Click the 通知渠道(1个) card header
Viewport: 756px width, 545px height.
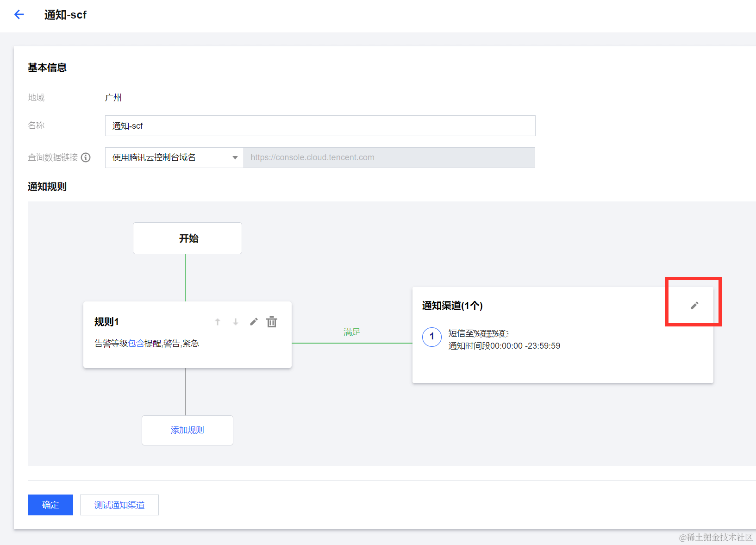pyautogui.click(x=452, y=305)
